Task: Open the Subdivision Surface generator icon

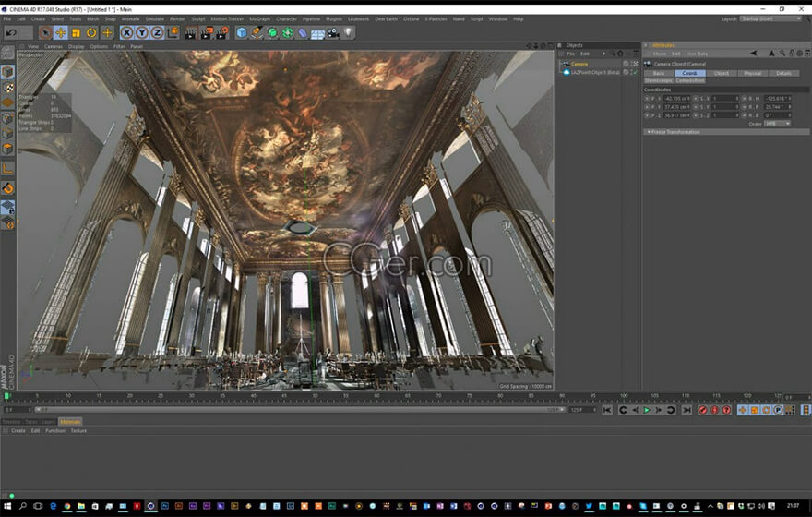Action: coord(272,32)
